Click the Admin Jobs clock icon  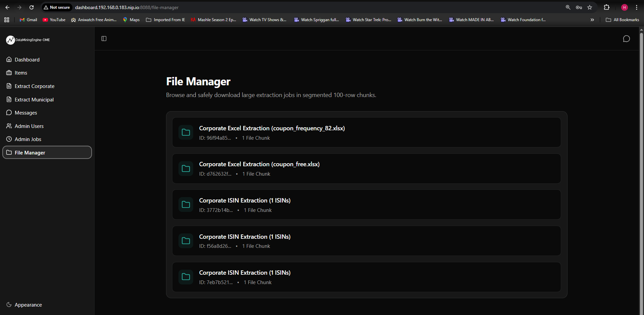coord(9,139)
